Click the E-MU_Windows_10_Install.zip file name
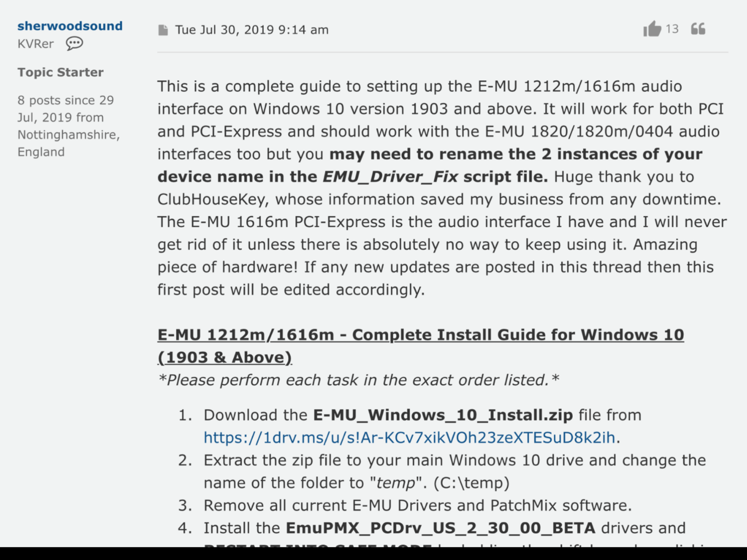 tap(443, 415)
